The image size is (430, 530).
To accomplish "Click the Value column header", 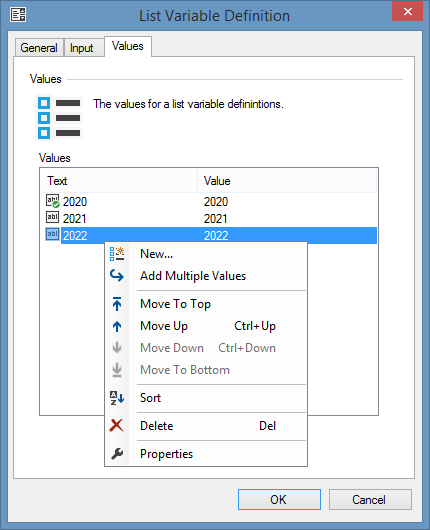I will tap(287, 181).
